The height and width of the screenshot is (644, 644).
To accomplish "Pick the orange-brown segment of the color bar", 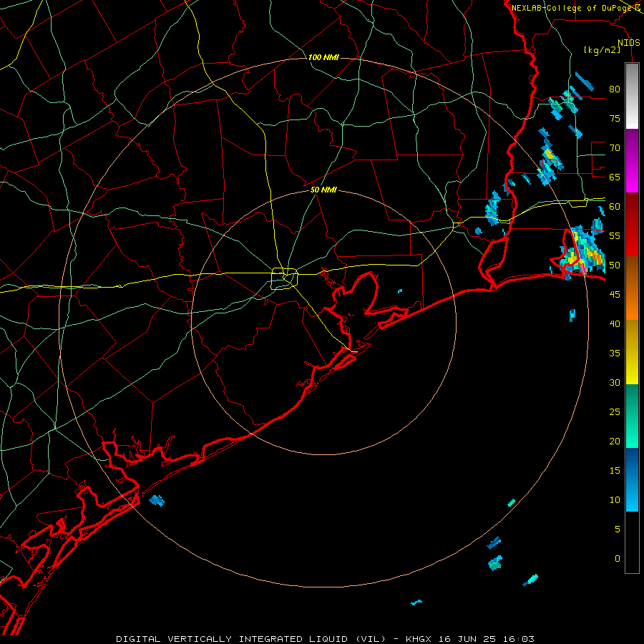I will pyautogui.click(x=632, y=288).
